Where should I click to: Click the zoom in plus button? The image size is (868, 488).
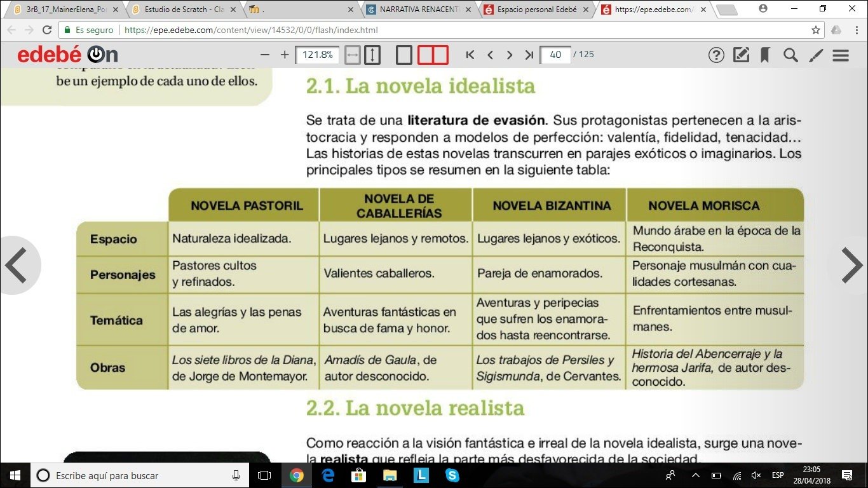click(285, 55)
